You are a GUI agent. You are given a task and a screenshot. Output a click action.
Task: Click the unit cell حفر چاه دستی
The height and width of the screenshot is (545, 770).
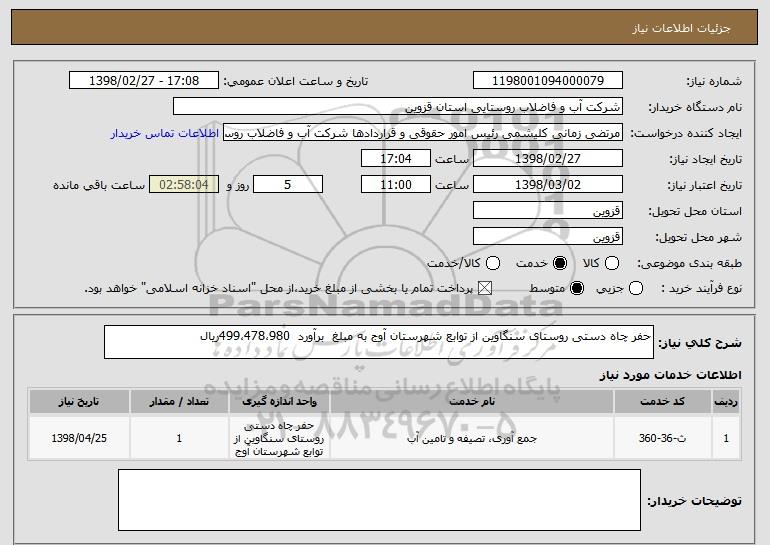point(279,438)
